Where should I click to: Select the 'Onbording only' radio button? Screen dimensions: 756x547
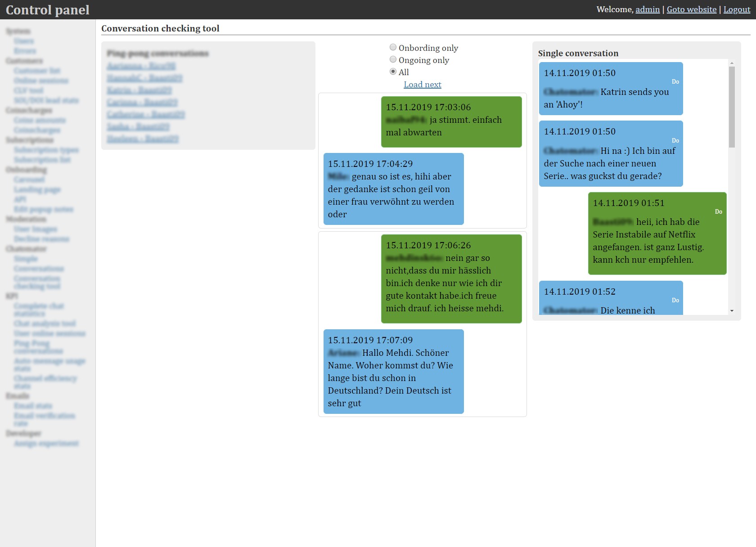[x=393, y=47]
